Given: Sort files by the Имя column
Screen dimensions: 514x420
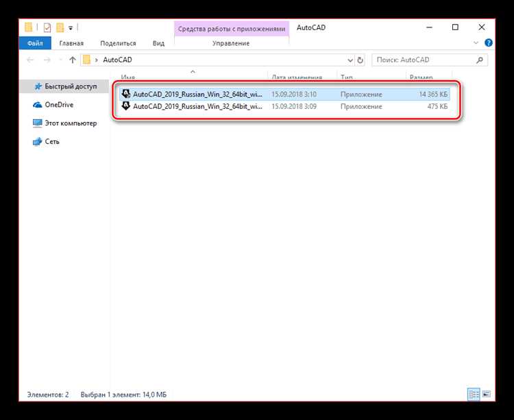Looking at the screenshot, I should [128, 77].
